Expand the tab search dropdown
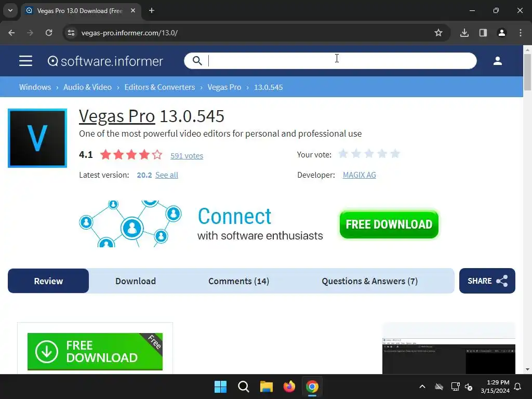 click(x=10, y=10)
